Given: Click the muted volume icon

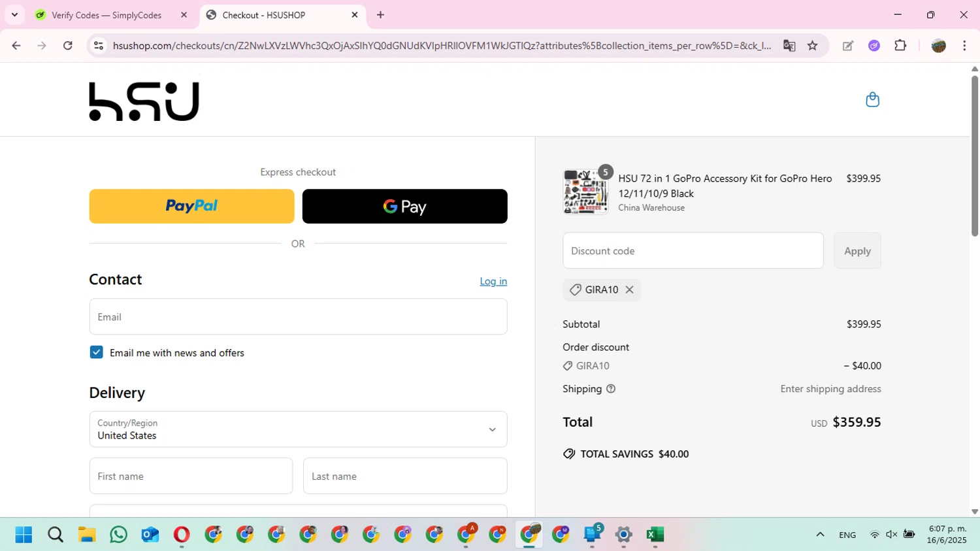Looking at the screenshot, I should (891, 535).
